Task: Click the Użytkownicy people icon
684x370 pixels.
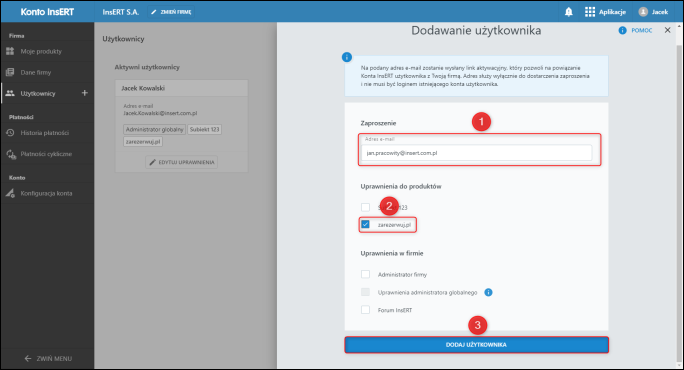Action: [10, 93]
